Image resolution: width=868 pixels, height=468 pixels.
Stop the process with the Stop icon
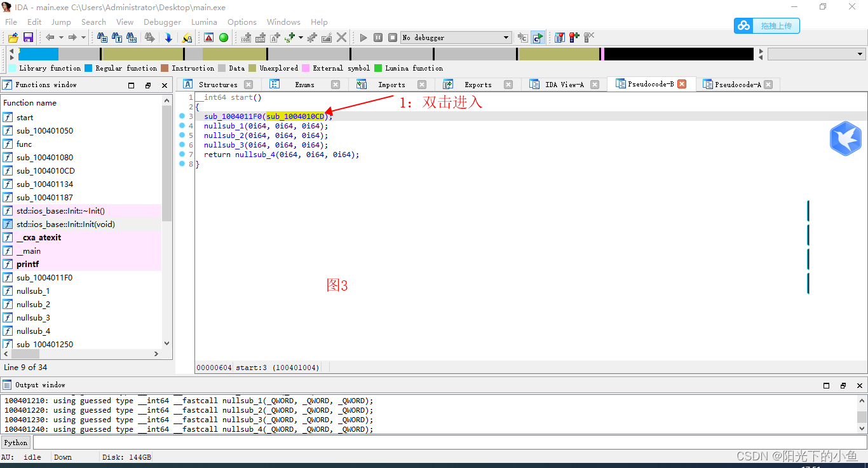click(392, 37)
